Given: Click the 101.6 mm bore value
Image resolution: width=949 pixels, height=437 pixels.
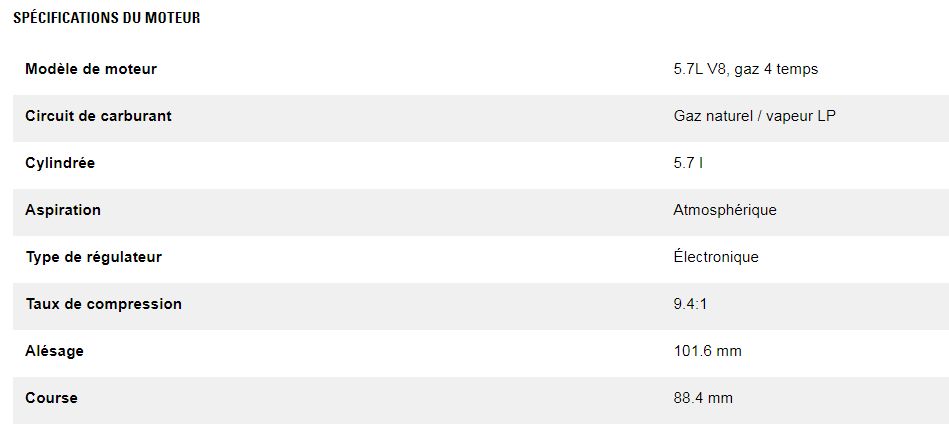Looking at the screenshot, I should click(x=707, y=351).
